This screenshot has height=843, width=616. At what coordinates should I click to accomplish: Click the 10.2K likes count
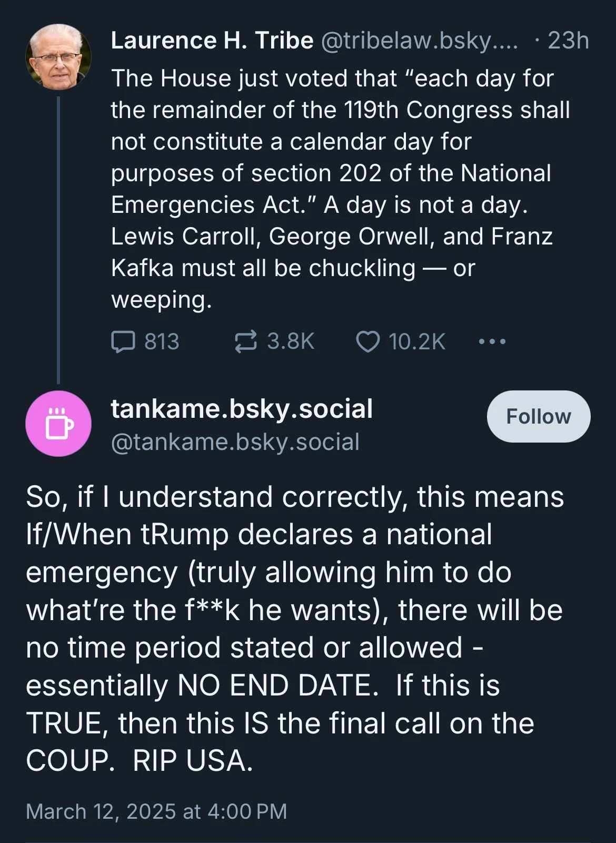pos(416,341)
